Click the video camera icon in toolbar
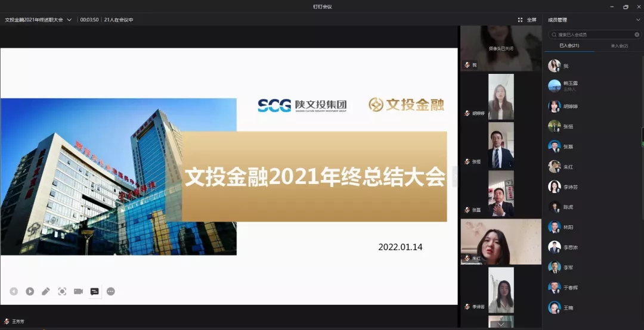The image size is (644, 330). pos(78,291)
